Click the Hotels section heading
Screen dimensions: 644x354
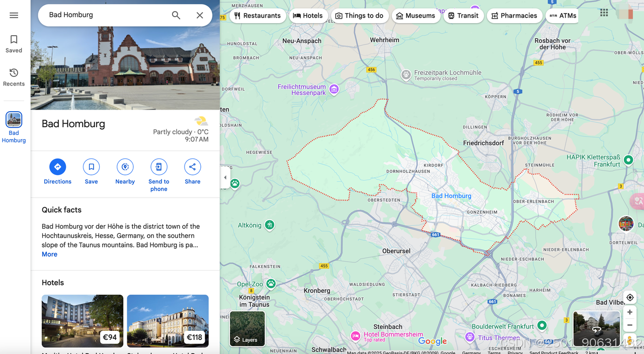click(x=53, y=283)
